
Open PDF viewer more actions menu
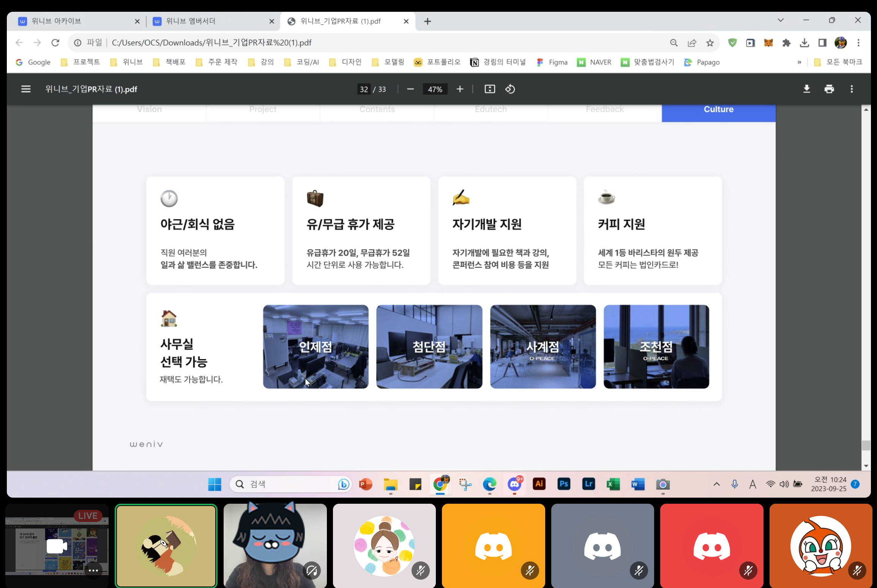[x=852, y=89]
